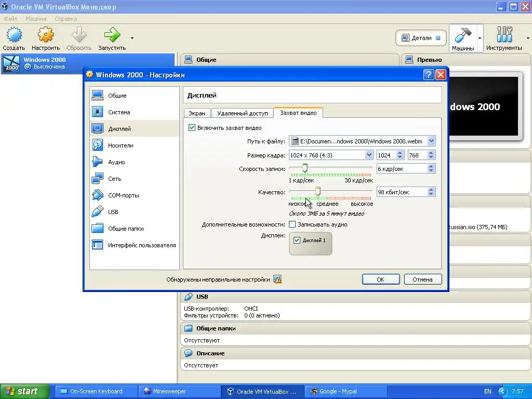This screenshot has width=532, height=399.
Task: Increase quality 98 кбит/сек spinner
Action: [431, 190]
